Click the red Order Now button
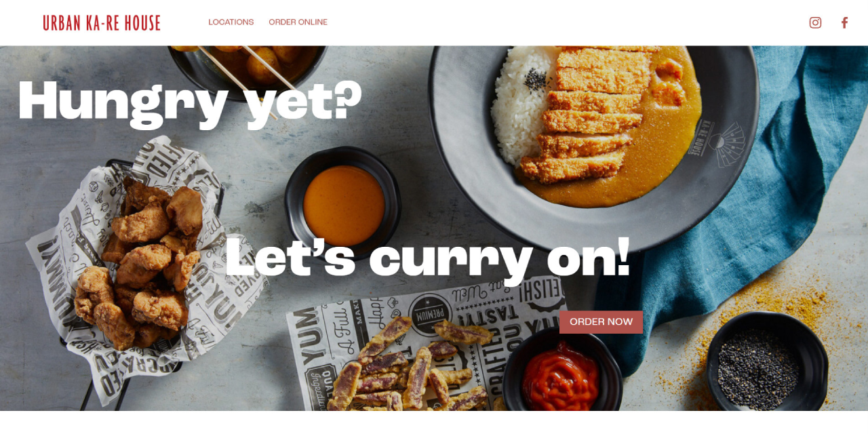 [601, 322]
